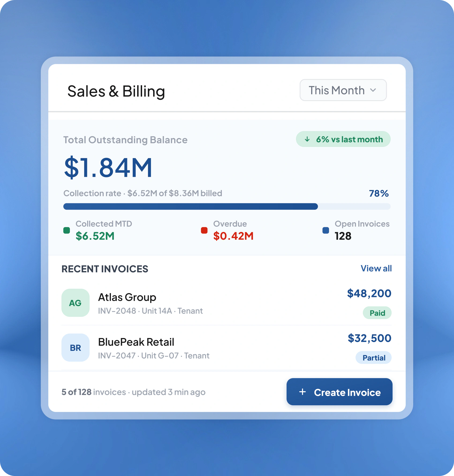Click the RECENT INVOICES heading
Image resolution: width=454 pixels, height=476 pixels.
click(105, 269)
